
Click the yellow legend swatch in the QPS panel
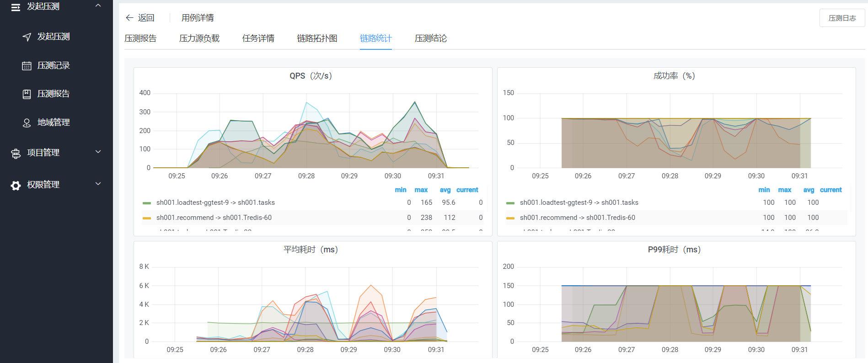(x=147, y=218)
